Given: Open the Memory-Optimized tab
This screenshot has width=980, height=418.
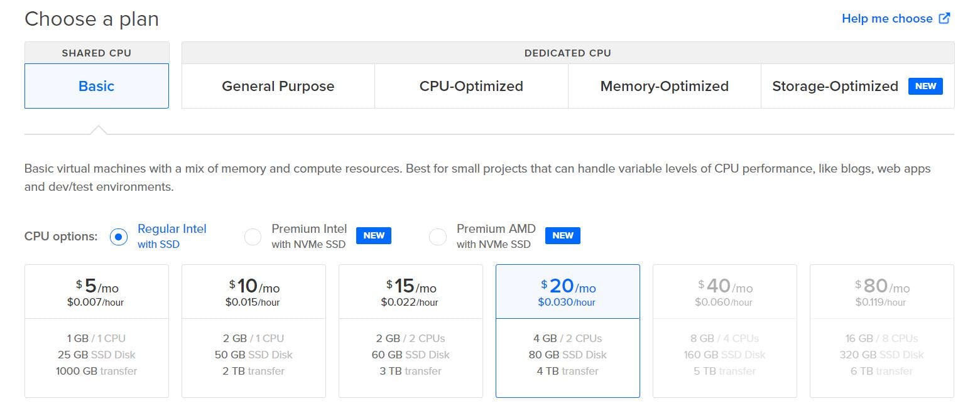Looking at the screenshot, I should [665, 86].
